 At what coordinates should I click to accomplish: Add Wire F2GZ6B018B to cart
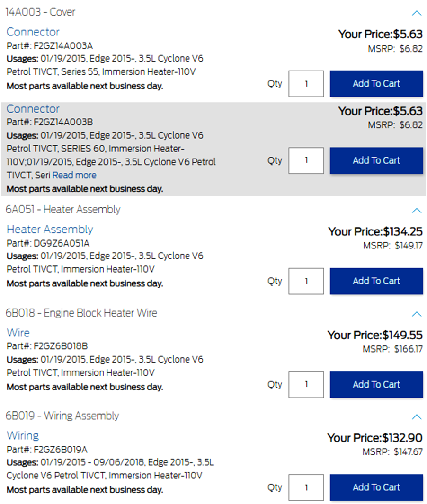point(376,384)
